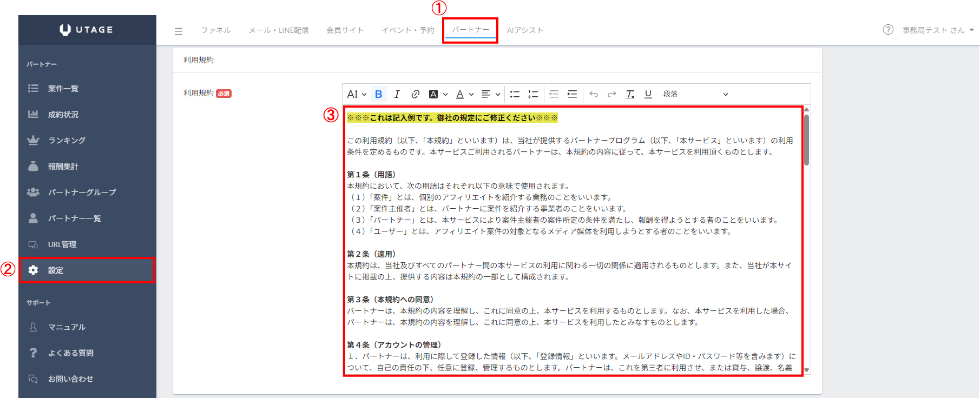Toggle bold formatting in the editor toolbar

coord(378,94)
